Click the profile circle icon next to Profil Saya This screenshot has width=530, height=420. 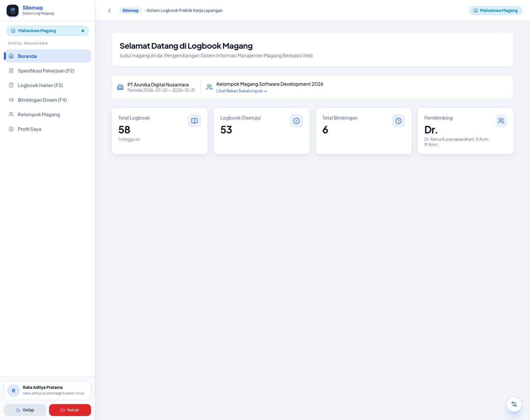click(11, 129)
